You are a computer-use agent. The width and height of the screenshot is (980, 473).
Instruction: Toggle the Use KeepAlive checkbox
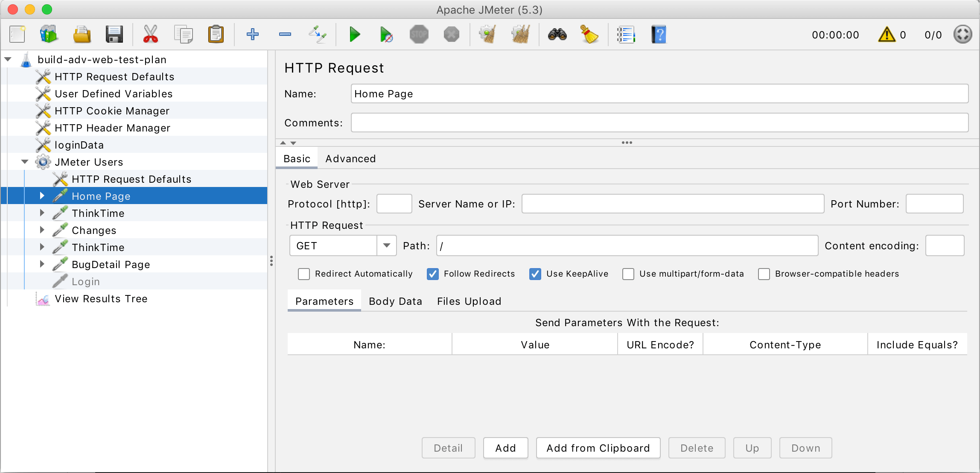click(534, 274)
